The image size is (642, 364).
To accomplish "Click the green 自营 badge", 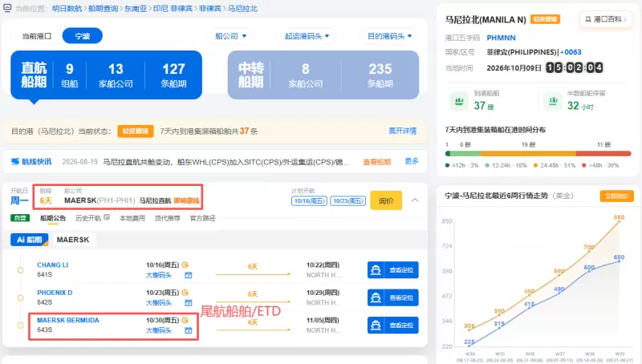I will pyautogui.click(x=20, y=218).
